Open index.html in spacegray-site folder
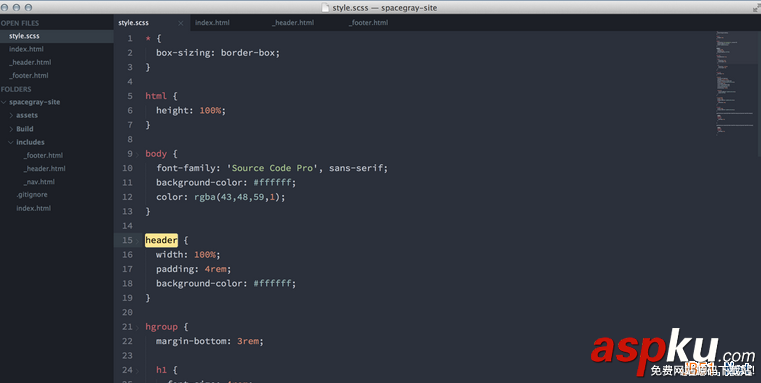This screenshot has height=383, width=761. click(x=33, y=208)
